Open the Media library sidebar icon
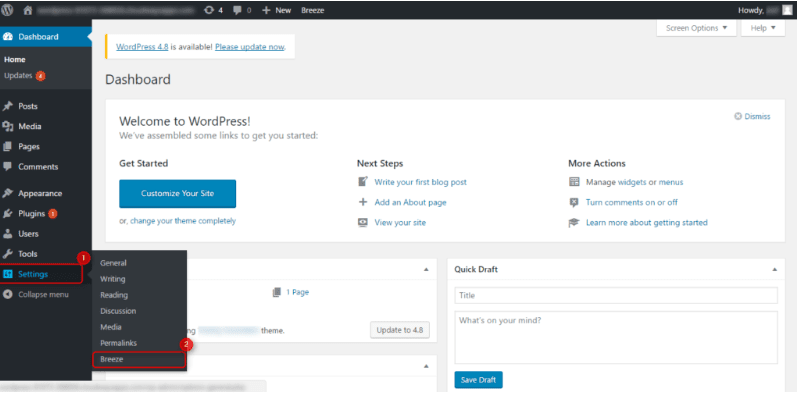797x402 pixels. tap(8, 126)
